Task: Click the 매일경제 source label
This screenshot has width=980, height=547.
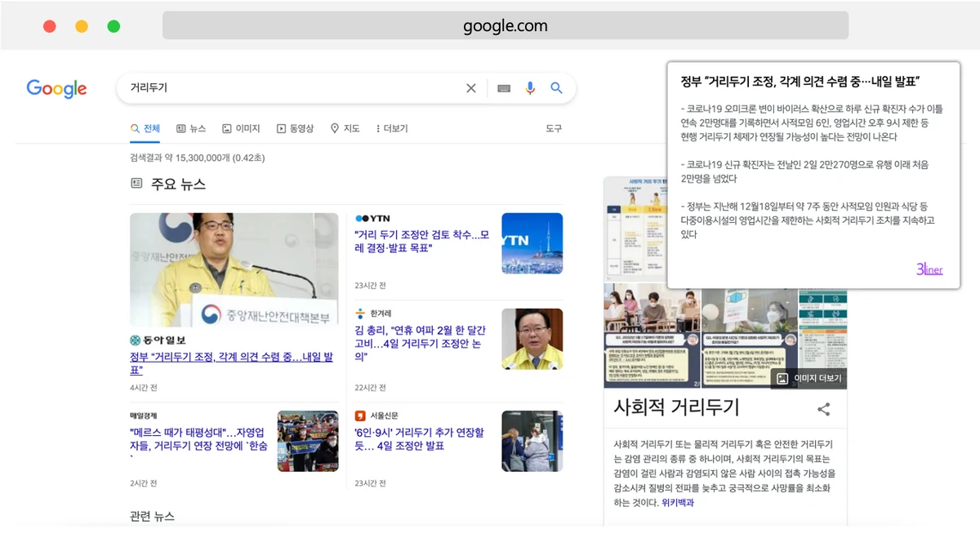Action: coord(143,416)
